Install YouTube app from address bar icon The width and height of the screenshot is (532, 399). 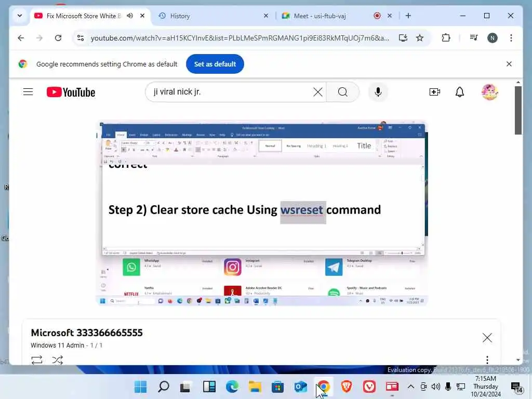403,38
